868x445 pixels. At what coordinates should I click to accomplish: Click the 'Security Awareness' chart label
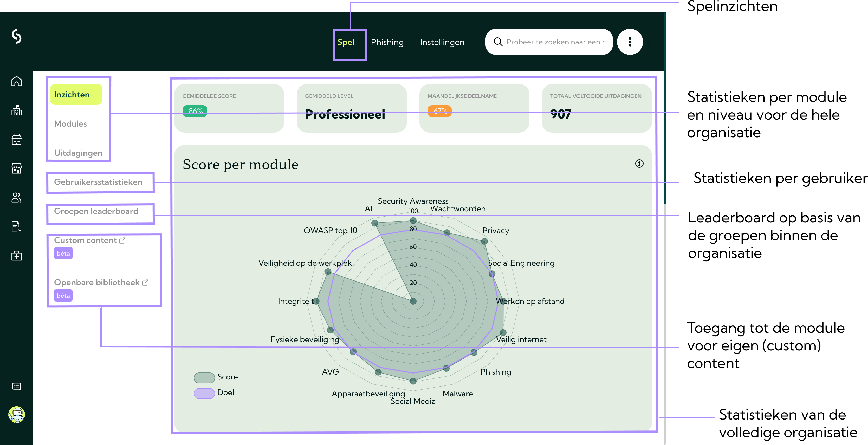click(413, 201)
